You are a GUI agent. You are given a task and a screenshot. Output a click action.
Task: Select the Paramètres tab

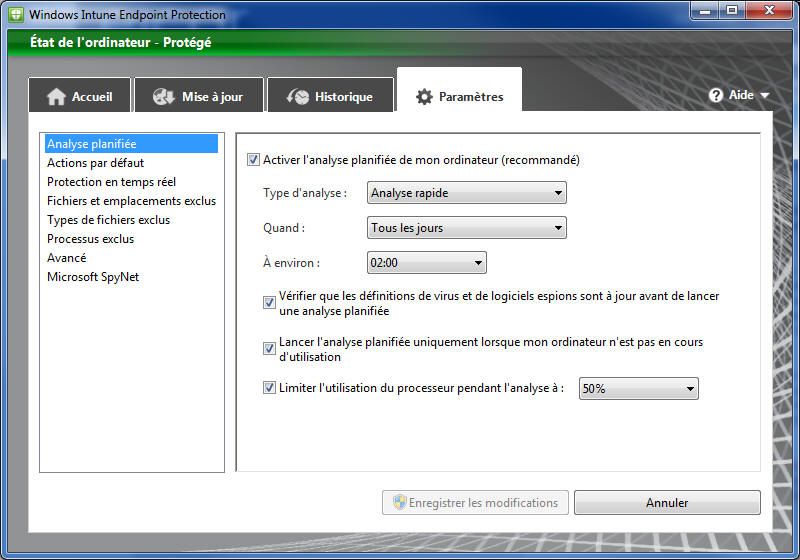(459, 90)
